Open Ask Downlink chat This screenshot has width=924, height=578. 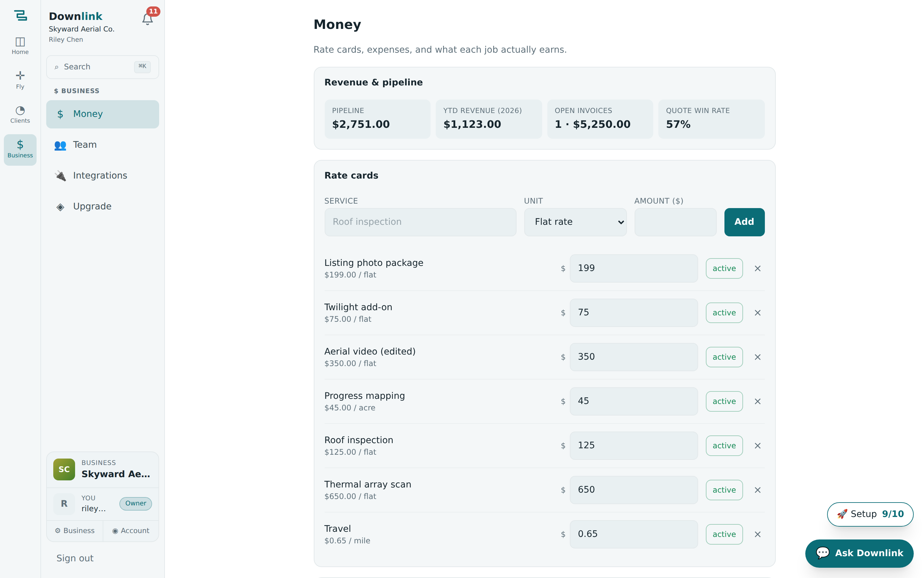859,553
